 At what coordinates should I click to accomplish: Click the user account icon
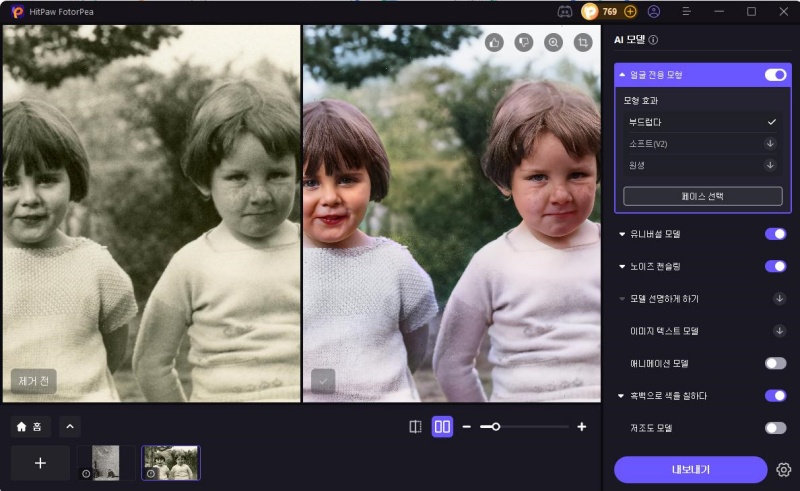pyautogui.click(x=654, y=11)
